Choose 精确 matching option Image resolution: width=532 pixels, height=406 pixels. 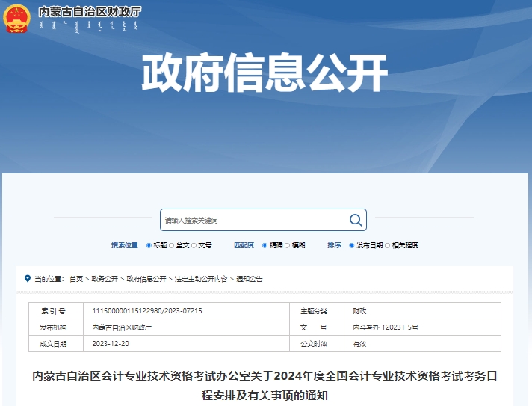pos(265,245)
